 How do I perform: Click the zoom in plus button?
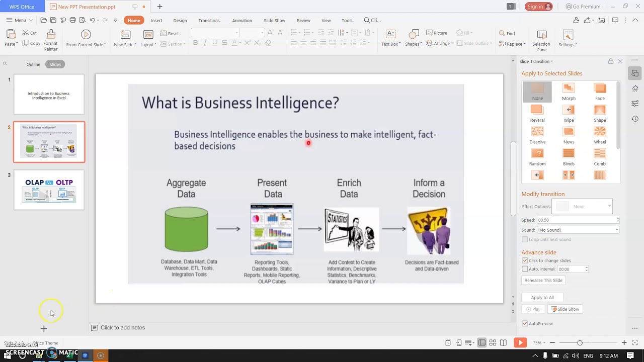tap(624, 343)
